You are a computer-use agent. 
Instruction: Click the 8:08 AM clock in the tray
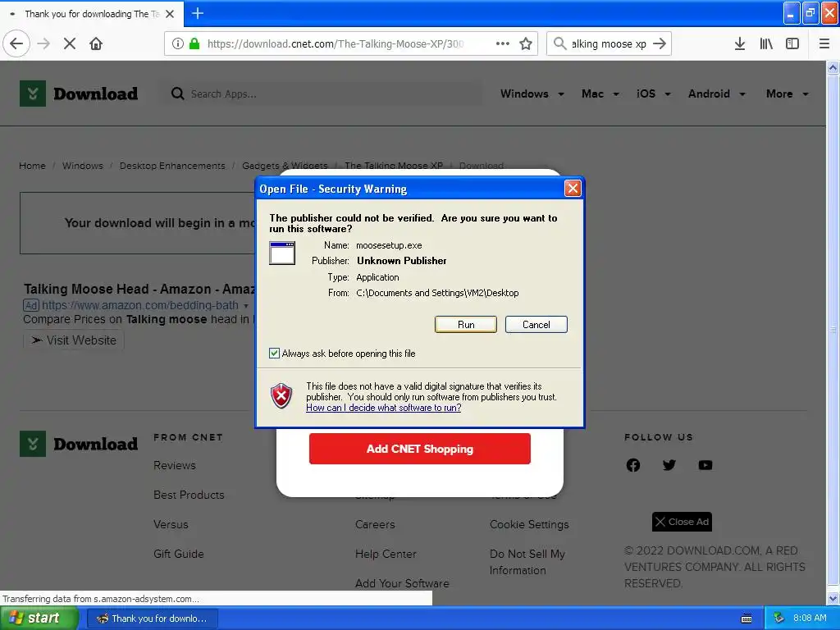point(810,619)
